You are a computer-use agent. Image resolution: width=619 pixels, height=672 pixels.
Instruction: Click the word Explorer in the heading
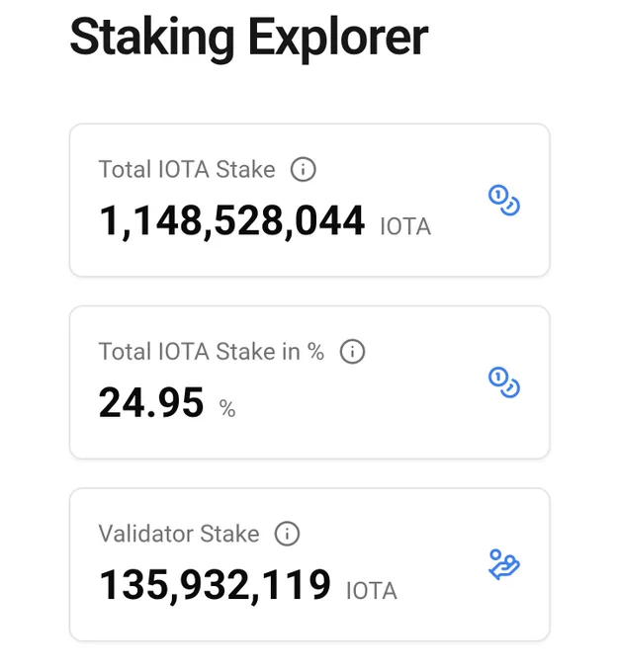[x=338, y=38]
